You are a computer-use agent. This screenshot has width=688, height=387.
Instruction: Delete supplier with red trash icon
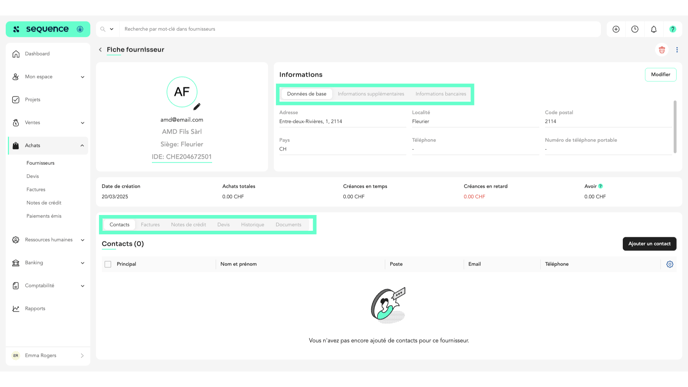tap(662, 50)
